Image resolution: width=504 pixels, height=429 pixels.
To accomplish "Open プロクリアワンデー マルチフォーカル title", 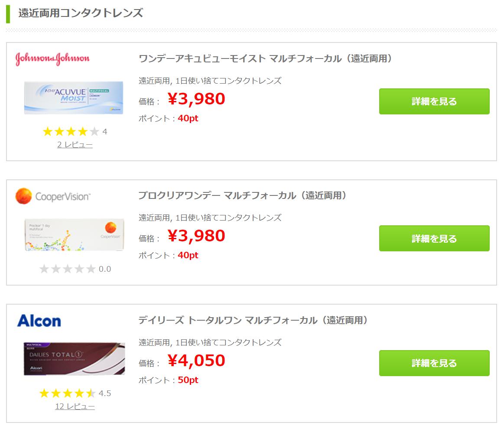I will tap(243, 195).
